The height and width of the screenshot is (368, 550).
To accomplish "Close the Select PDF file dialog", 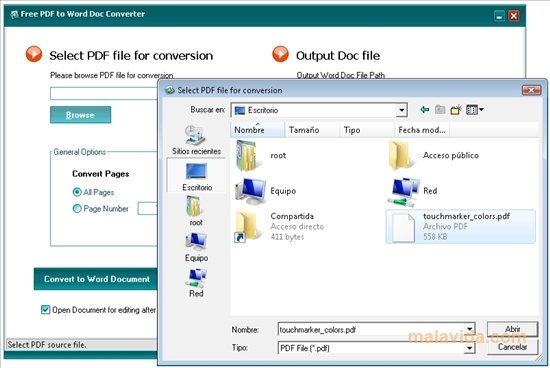I will tap(531, 91).
